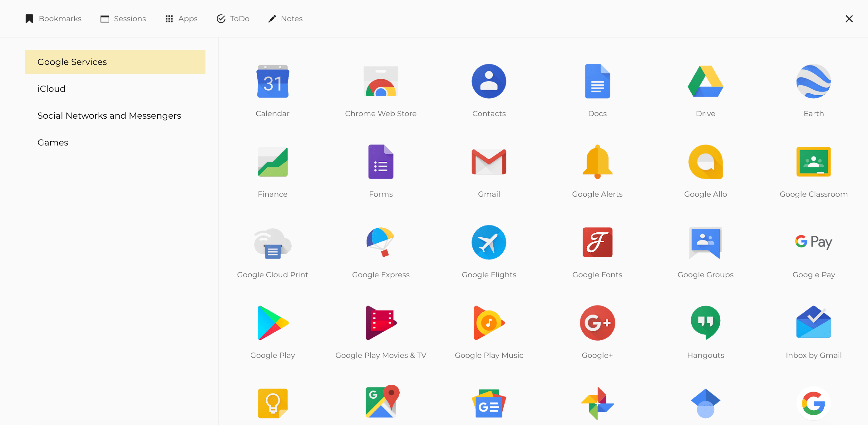Select Social Networks and Messengers category
868x425 pixels.
coord(109,116)
